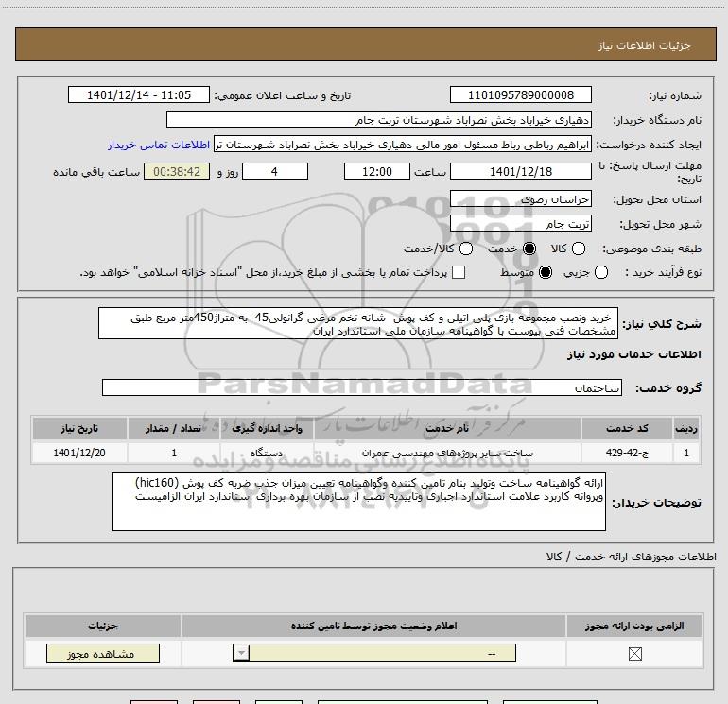Choose the جزیی purchase type radio
The image size is (728, 704).
(600, 272)
